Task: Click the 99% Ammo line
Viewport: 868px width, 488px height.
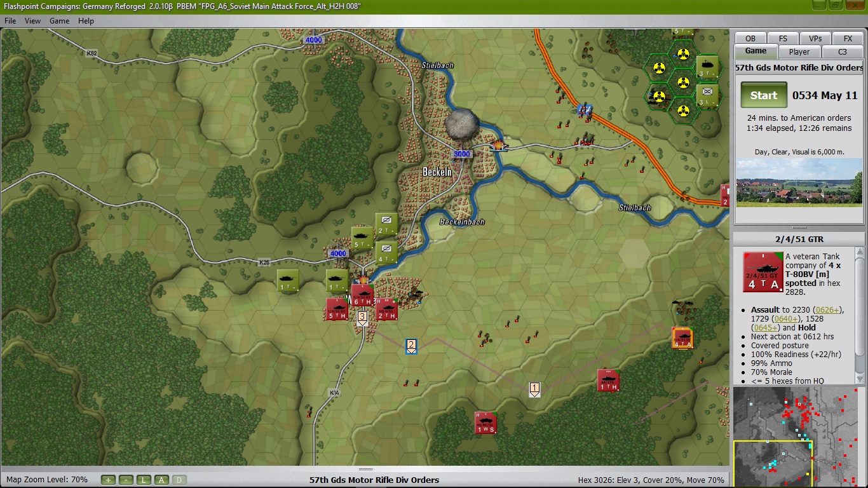Action: point(771,363)
